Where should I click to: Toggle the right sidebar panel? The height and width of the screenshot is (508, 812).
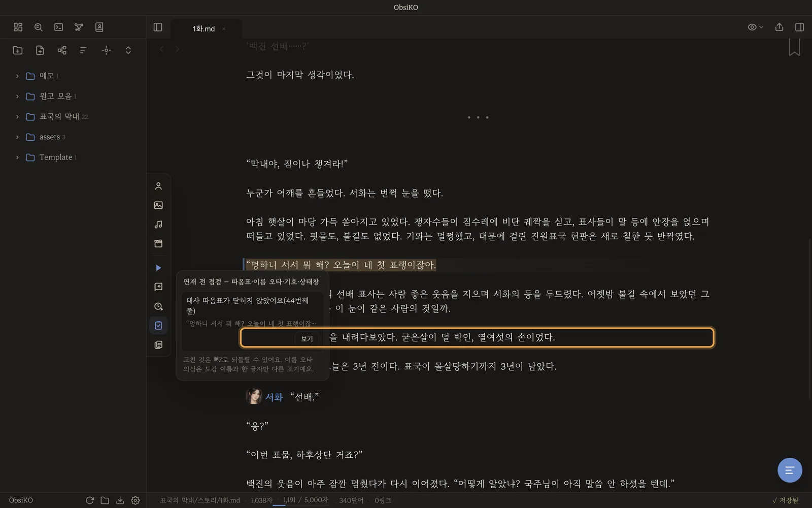799,27
